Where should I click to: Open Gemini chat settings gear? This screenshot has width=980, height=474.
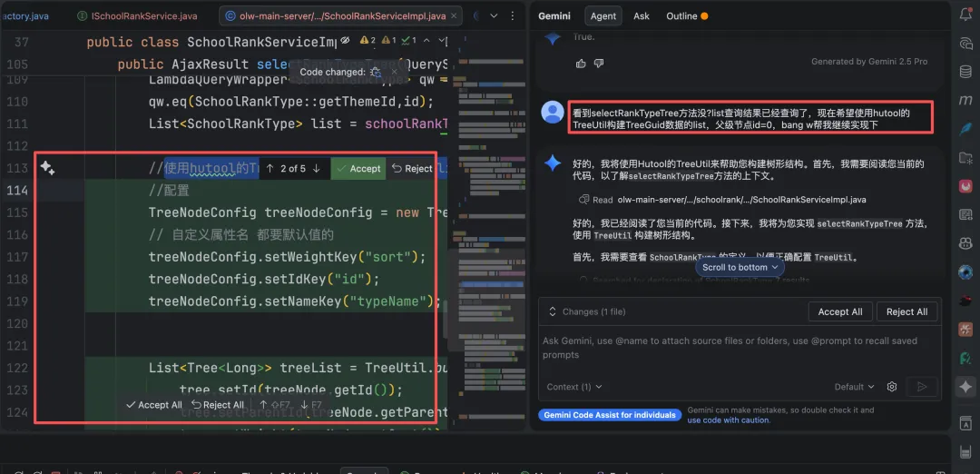coord(892,387)
